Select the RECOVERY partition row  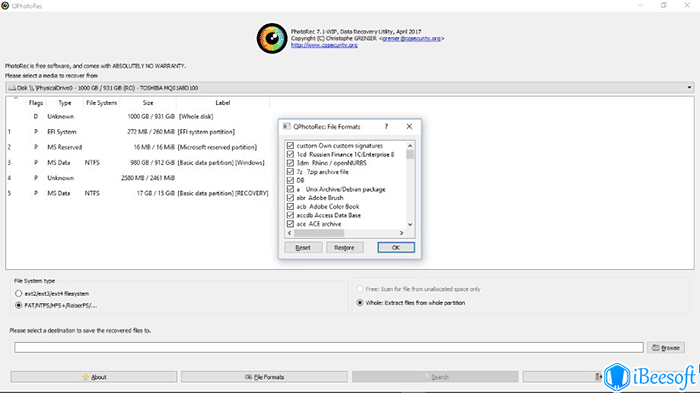[138, 193]
